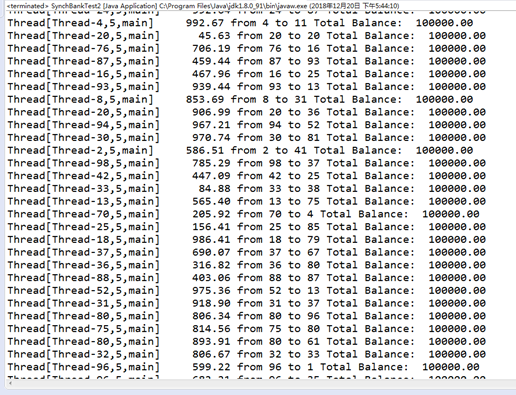Click the Thread[Thread-13,5,main] label
Screen dimensions: 516x395
(x=84, y=202)
